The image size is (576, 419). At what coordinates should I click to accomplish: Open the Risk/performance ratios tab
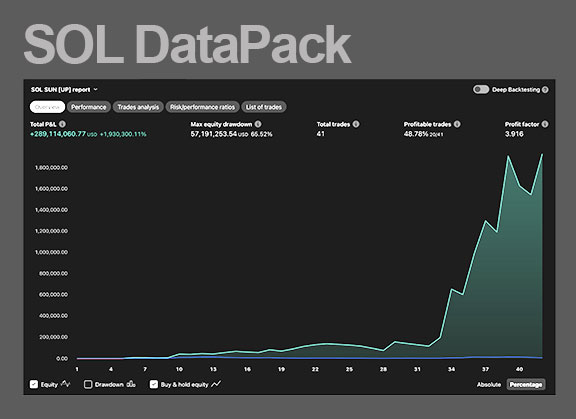click(x=202, y=107)
